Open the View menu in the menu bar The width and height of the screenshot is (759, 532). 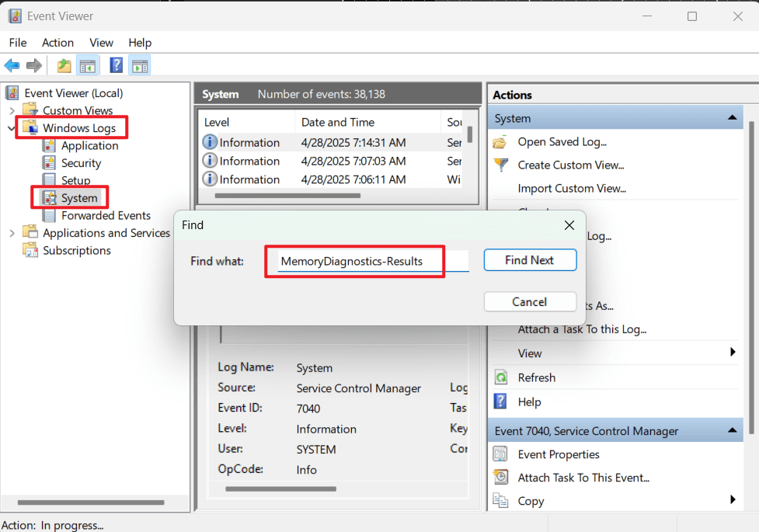click(101, 42)
